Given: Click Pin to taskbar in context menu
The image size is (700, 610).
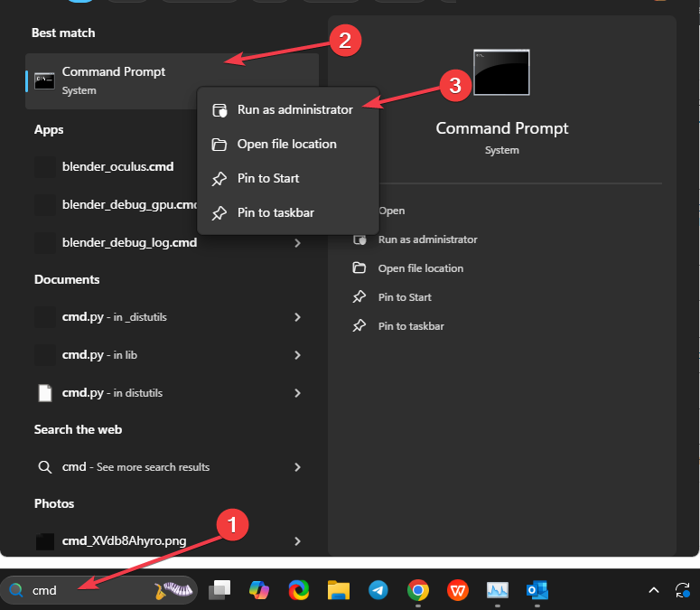Looking at the screenshot, I should click(x=275, y=212).
